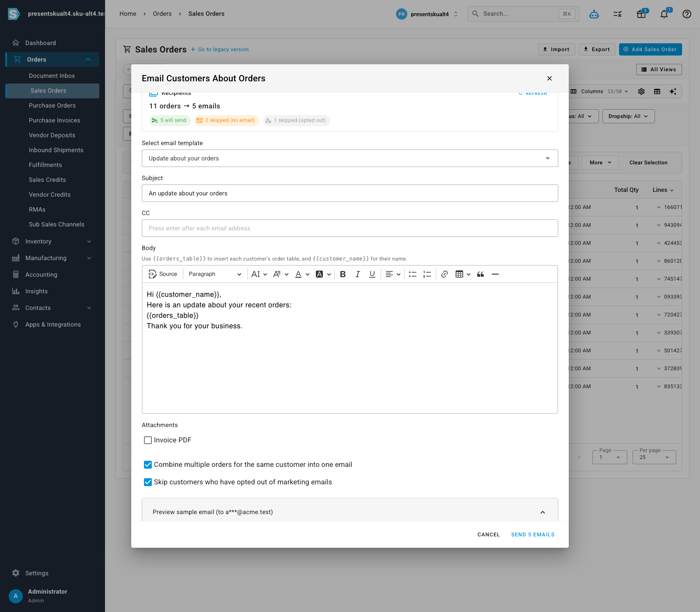Open the tasks checklist icon in top bar
The height and width of the screenshot is (612, 700).
(x=618, y=14)
